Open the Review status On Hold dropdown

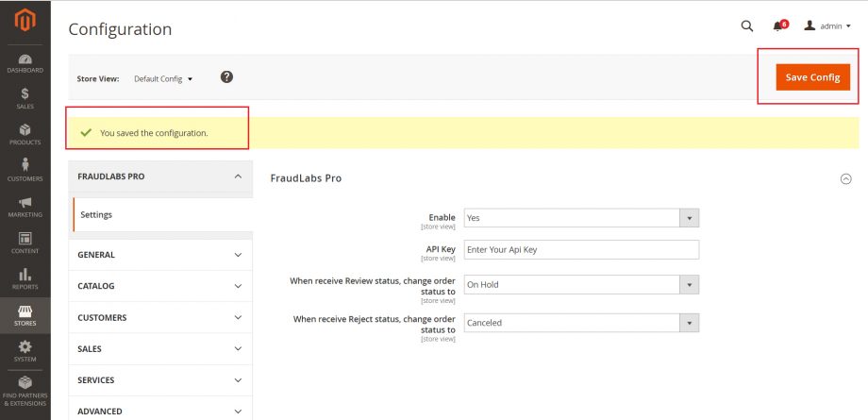point(581,284)
